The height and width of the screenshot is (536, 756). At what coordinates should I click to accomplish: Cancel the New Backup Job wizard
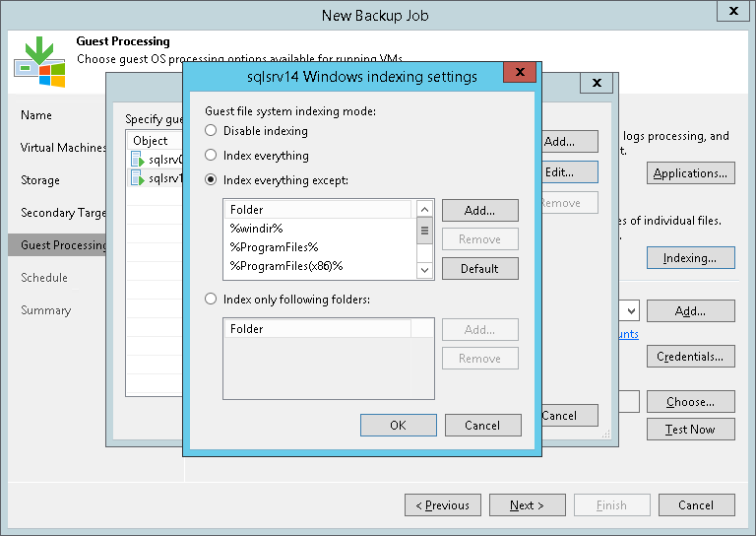point(697,505)
